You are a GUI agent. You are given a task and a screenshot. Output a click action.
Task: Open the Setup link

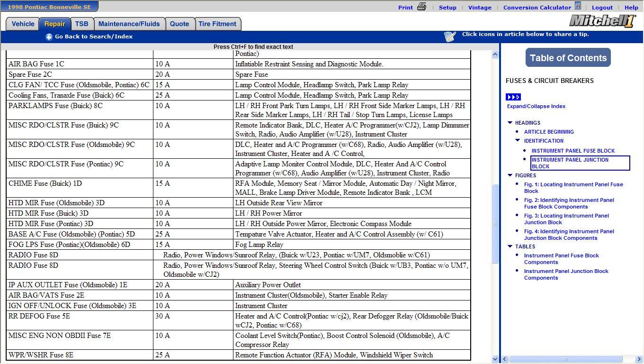pos(447,8)
